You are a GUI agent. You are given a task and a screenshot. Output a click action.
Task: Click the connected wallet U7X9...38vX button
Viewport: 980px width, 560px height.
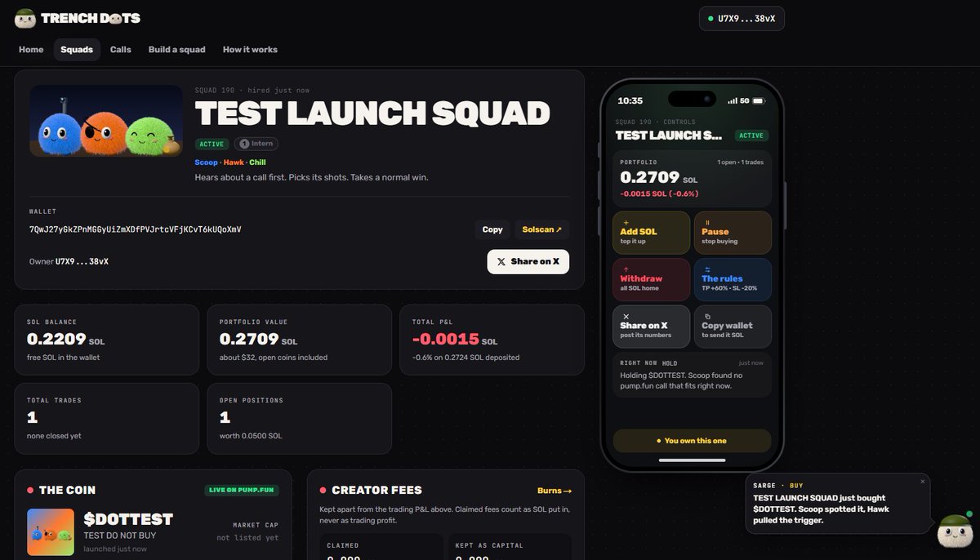click(742, 19)
